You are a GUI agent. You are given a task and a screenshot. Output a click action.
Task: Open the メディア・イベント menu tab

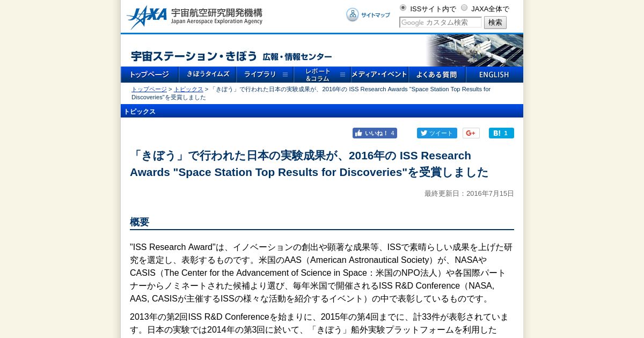click(x=380, y=75)
